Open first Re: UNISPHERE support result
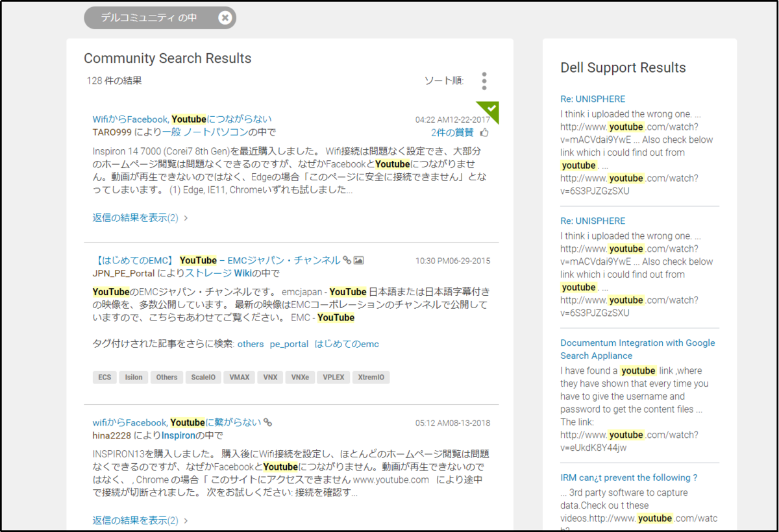The width and height of the screenshot is (779, 532). (x=593, y=99)
